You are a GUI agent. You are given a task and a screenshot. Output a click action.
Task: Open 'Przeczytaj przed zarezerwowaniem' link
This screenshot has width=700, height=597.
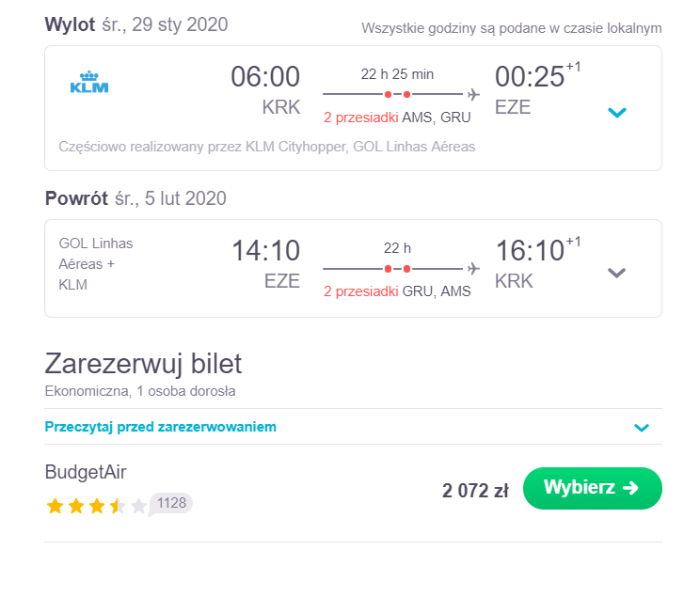(161, 427)
